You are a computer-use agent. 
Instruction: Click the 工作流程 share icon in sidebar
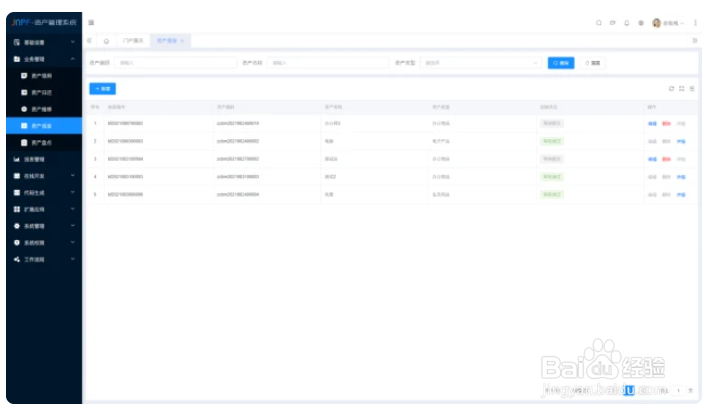17,259
